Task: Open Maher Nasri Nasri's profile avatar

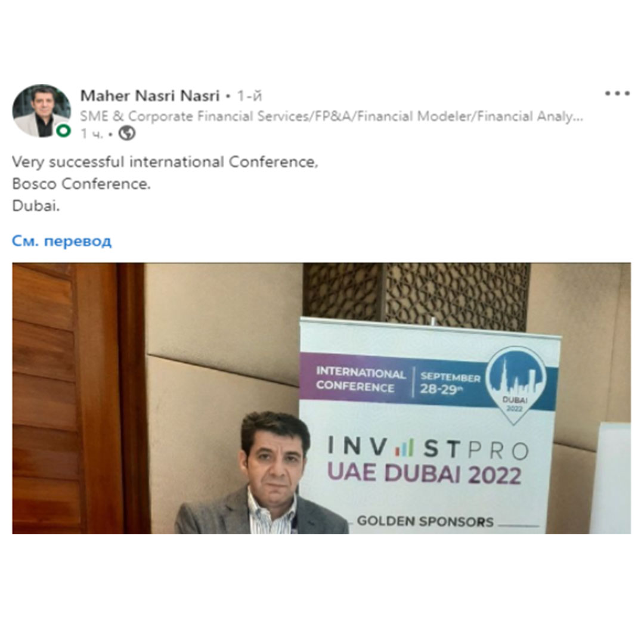Action: point(42,111)
